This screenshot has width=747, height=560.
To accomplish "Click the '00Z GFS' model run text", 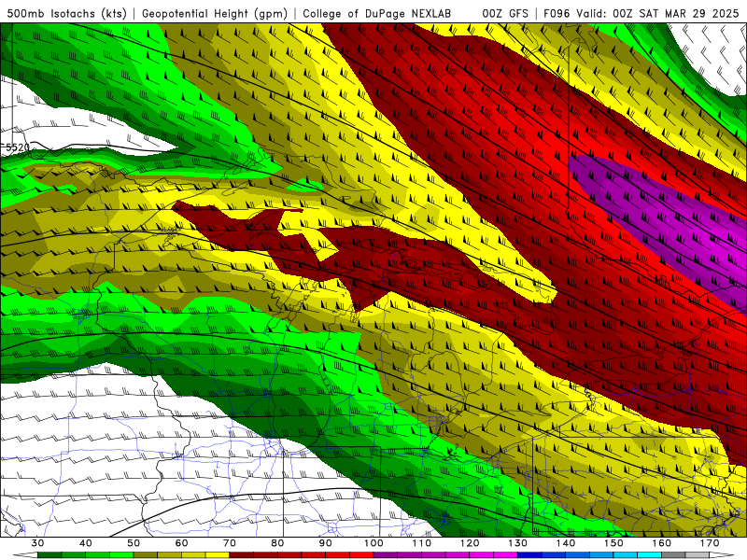I will pos(505,13).
